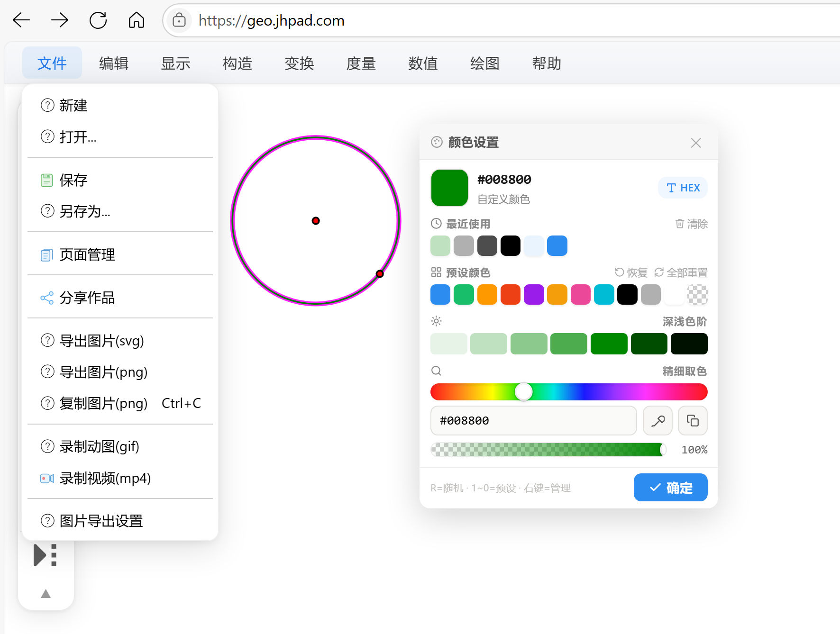Pick the blue recent color swatch
Screen dimensions: 840x634
(557, 245)
